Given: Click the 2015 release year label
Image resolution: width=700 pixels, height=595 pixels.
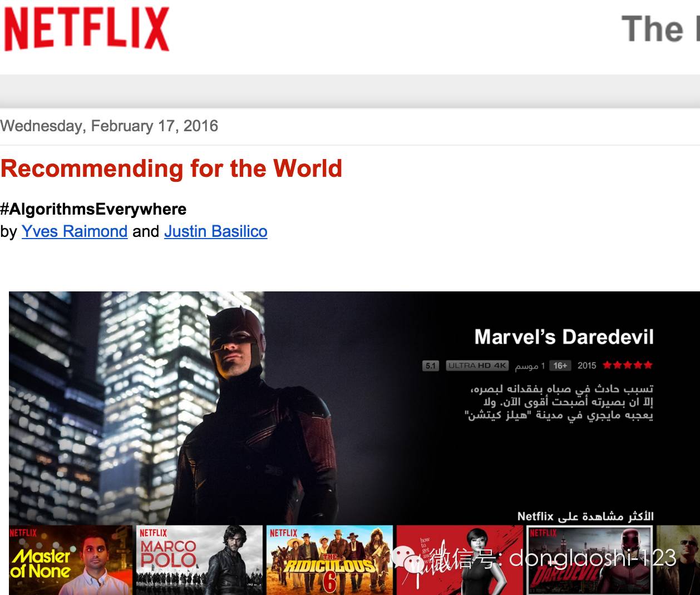Looking at the screenshot, I should (x=586, y=365).
